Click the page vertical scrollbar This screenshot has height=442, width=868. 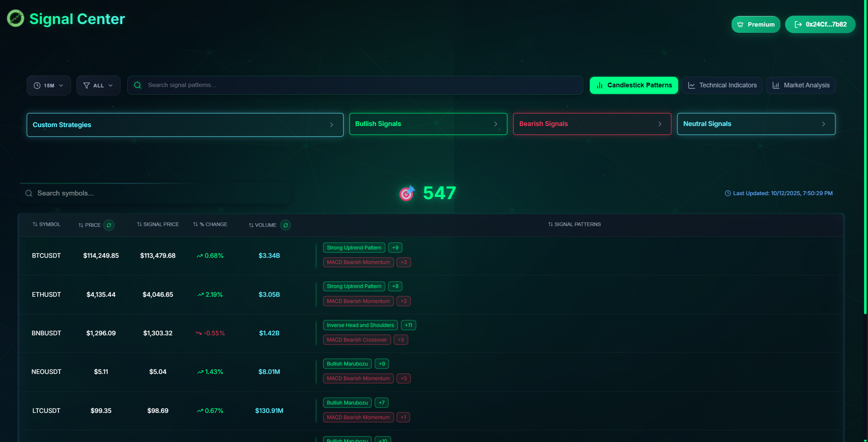[x=865, y=157]
